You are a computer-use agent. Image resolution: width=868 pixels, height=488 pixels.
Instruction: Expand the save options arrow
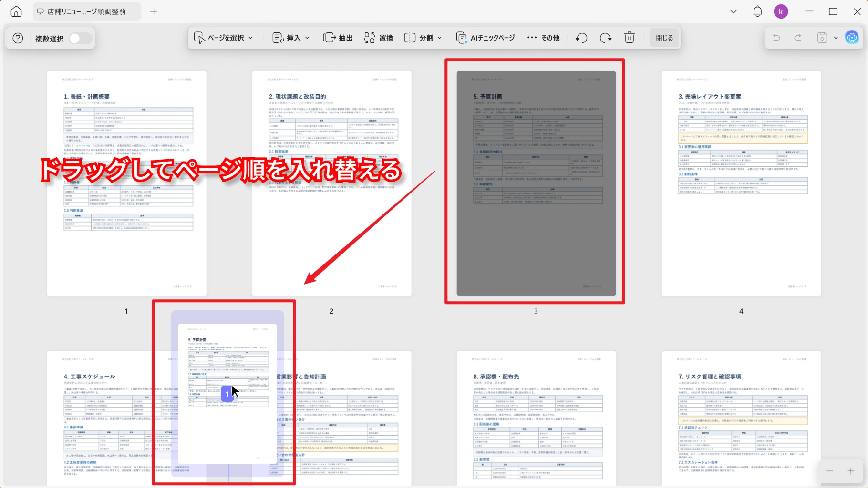coord(836,38)
